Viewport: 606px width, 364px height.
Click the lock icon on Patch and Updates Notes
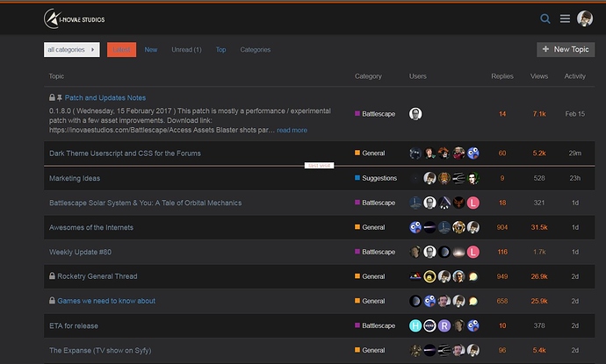tap(52, 97)
